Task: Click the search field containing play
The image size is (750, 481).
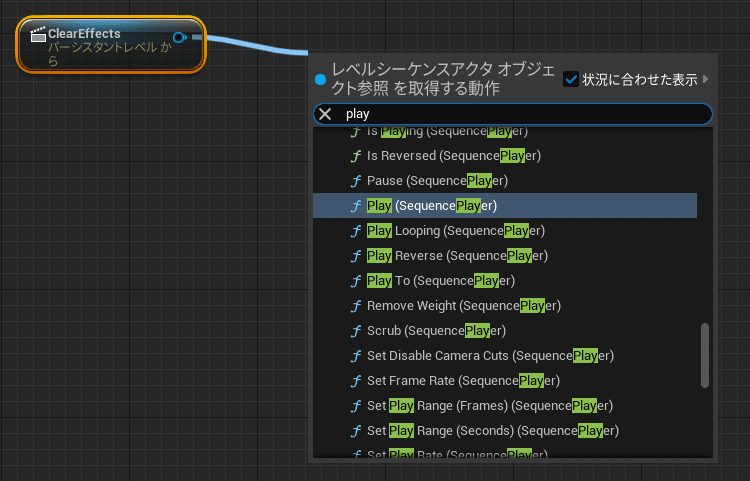Action: 513,114
